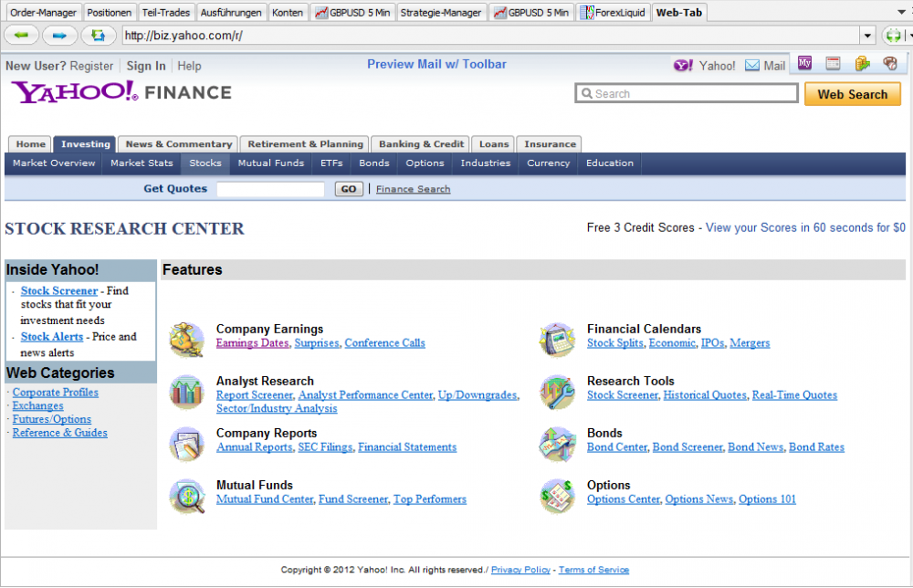Open the address bar history dropdown

tap(867, 36)
